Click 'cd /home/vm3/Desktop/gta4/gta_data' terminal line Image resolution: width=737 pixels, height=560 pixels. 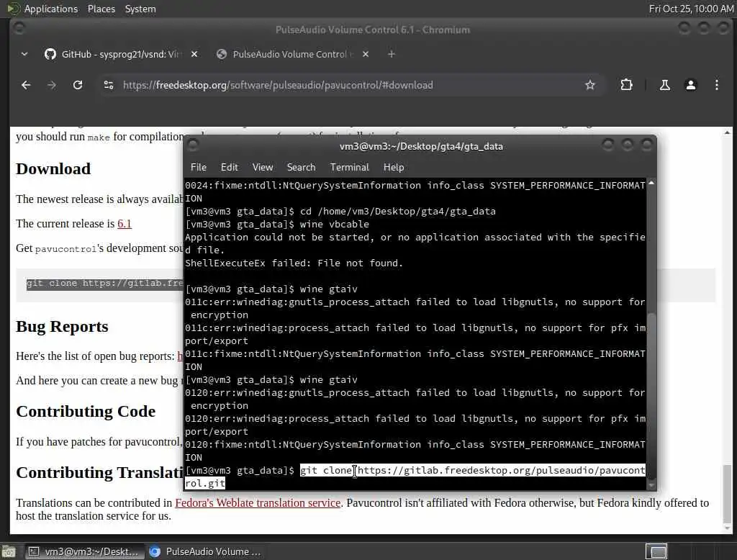point(340,212)
